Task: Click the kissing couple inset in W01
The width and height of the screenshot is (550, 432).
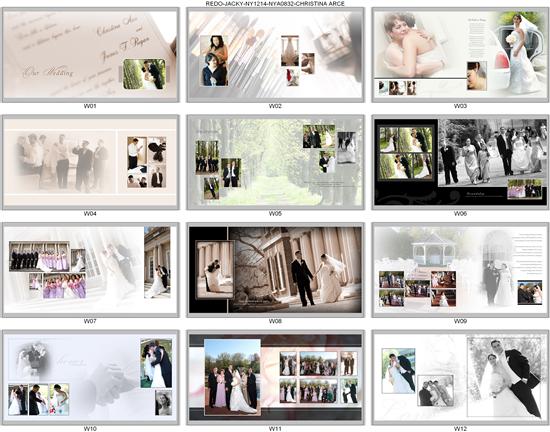Action: tap(144, 74)
